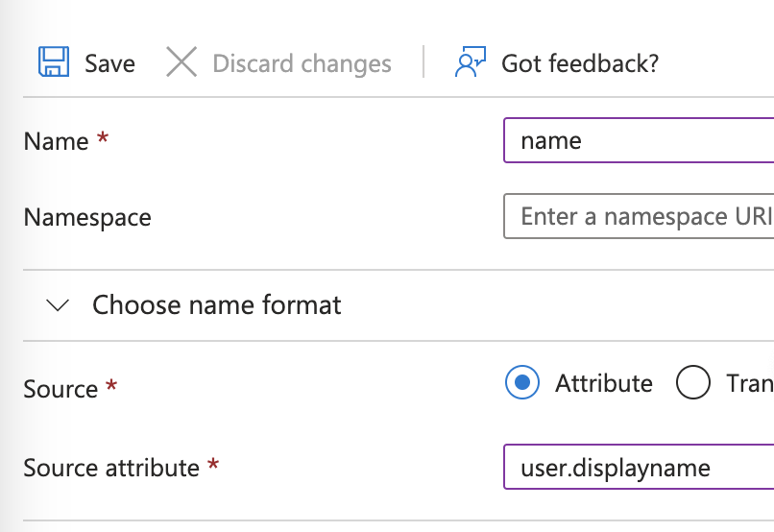Click the floppy disk Save icon

click(54, 61)
